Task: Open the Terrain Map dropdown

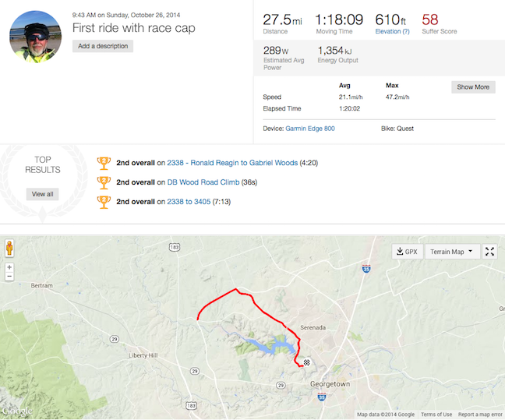Action: pyautogui.click(x=452, y=252)
